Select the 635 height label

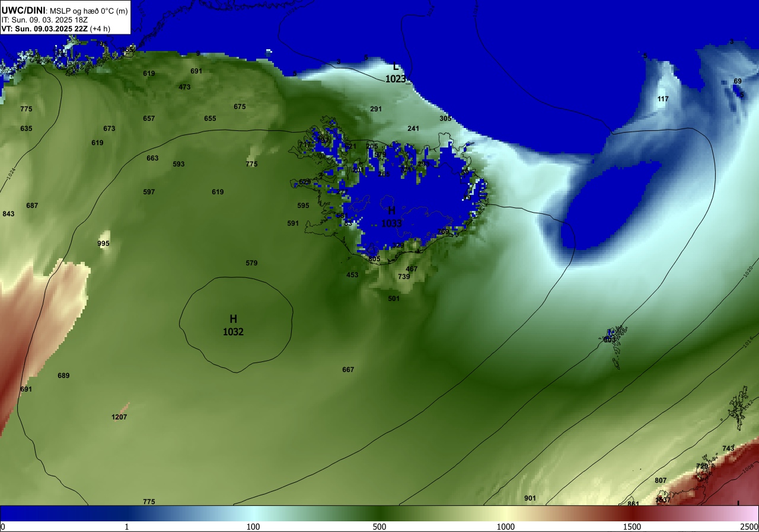tap(26, 129)
